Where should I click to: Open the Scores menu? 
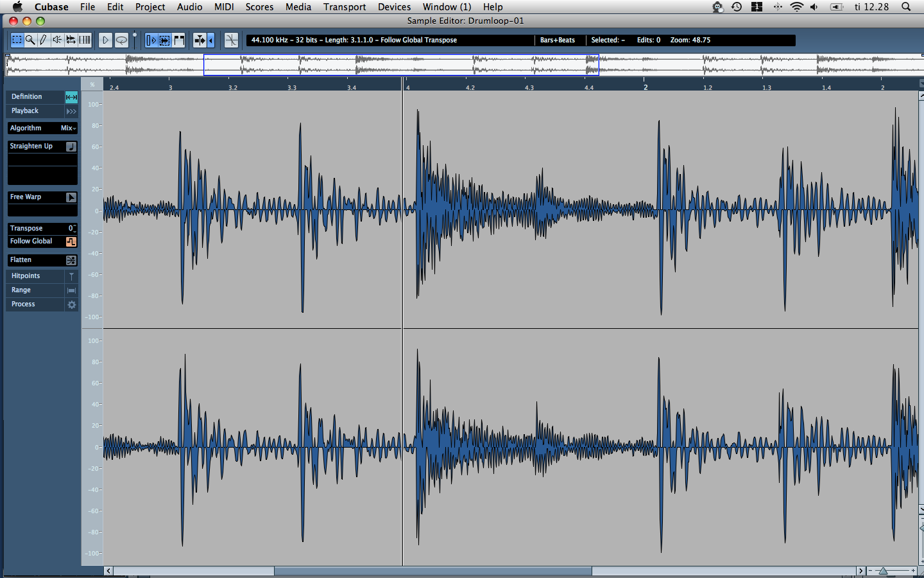tap(259, 7)
